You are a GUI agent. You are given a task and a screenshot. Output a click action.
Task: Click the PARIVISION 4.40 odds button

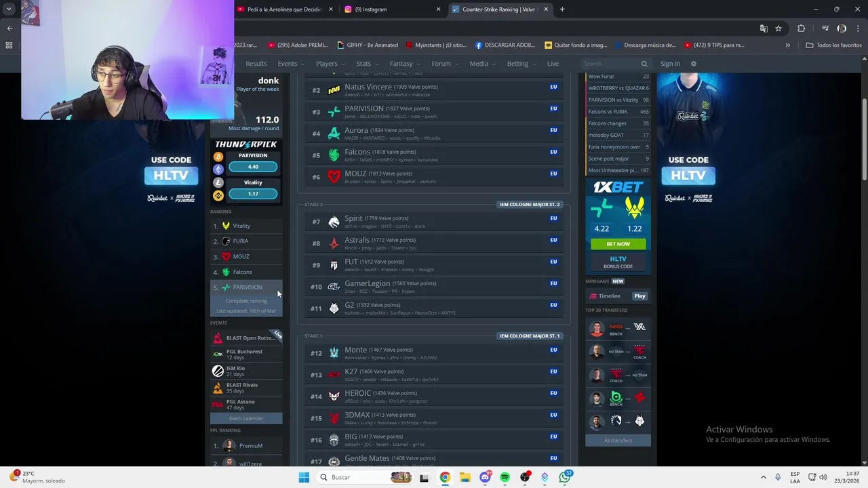pos(253,167)
